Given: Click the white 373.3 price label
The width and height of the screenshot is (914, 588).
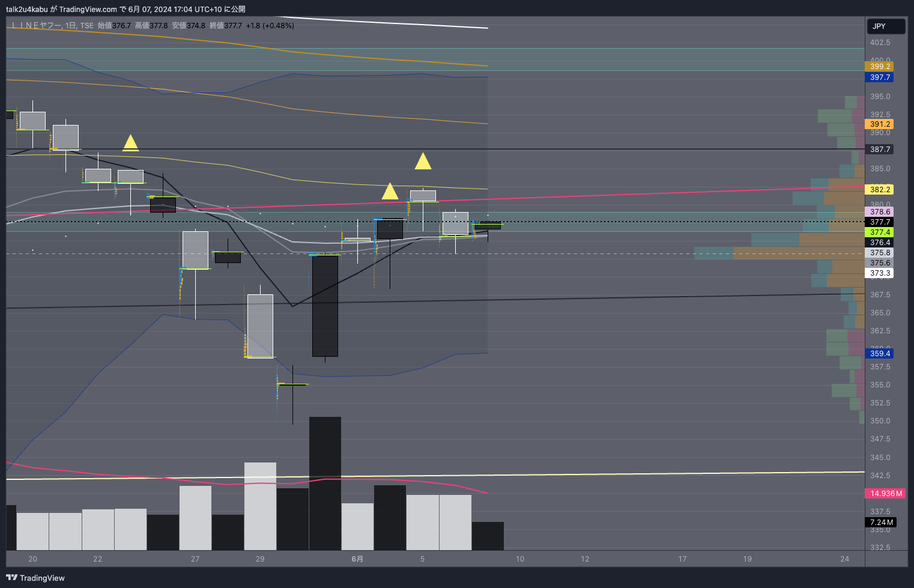Looking at the screenshot, I should [x=879, y=273].
